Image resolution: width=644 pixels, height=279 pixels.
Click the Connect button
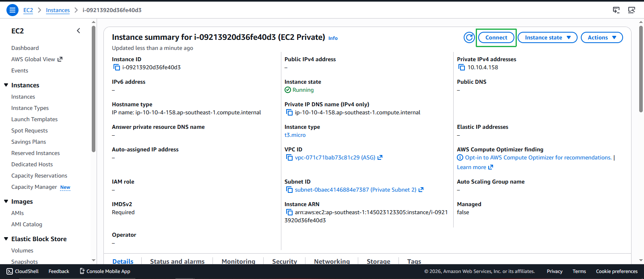(x=496, y=37)
